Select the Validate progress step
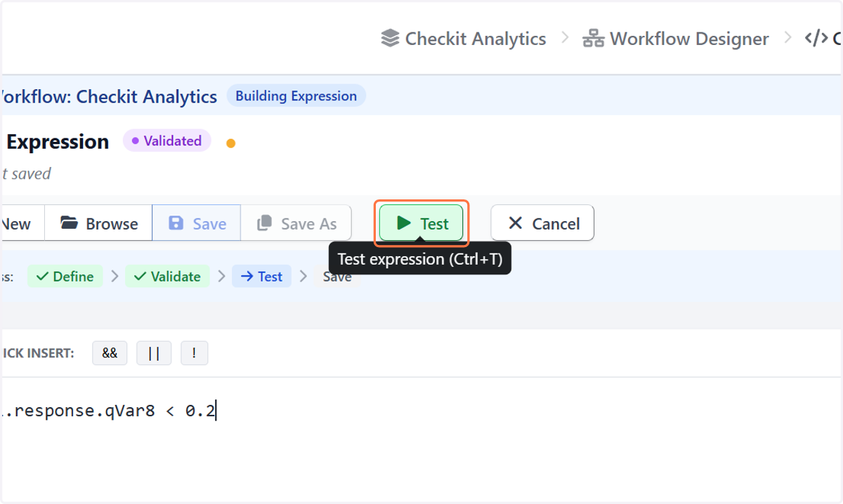 point(168,277)
